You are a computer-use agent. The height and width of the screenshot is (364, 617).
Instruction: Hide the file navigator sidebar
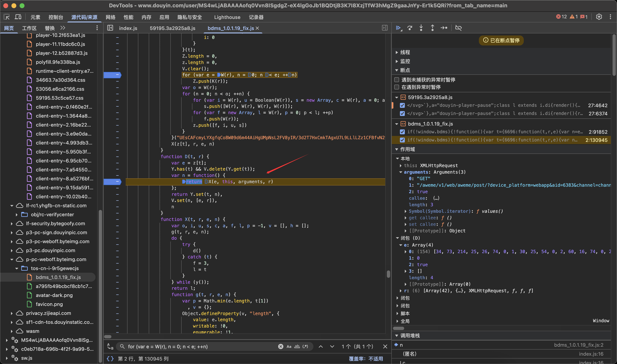click(110, 28)
